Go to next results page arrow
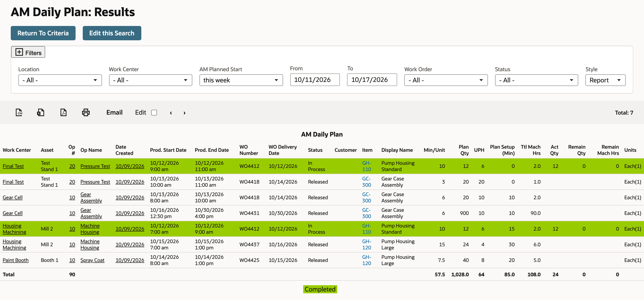The width and height of the screenshot is (644, 300). click(184, 113)
